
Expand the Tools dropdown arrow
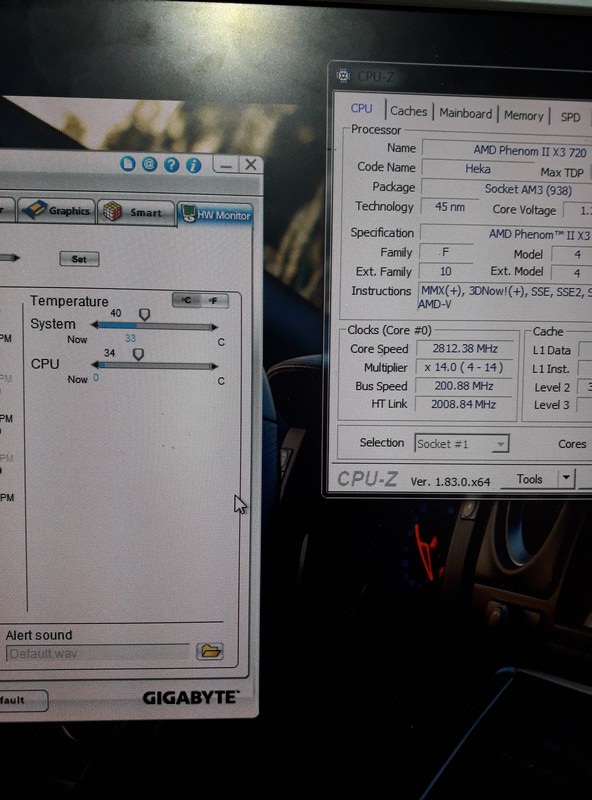click(566, 479)
